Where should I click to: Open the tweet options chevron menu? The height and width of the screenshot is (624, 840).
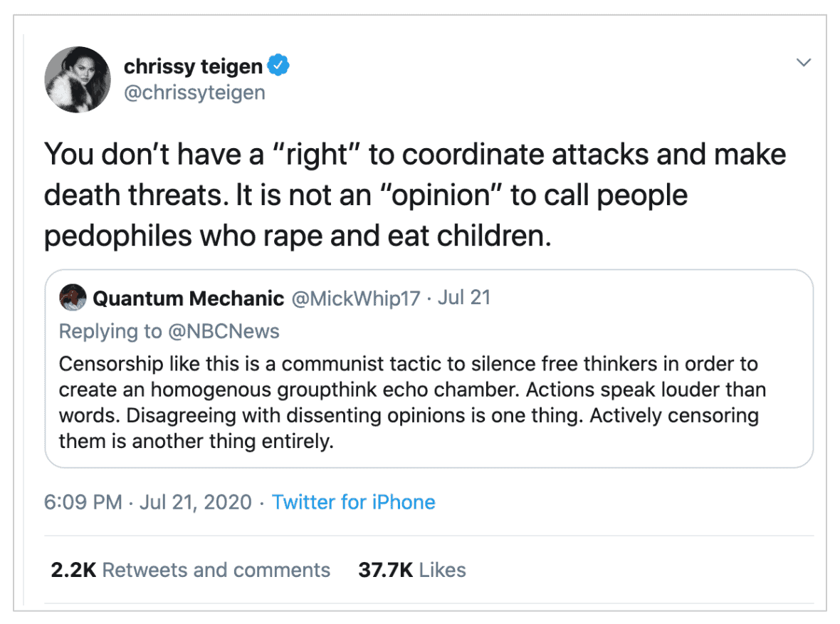[804, 62]
